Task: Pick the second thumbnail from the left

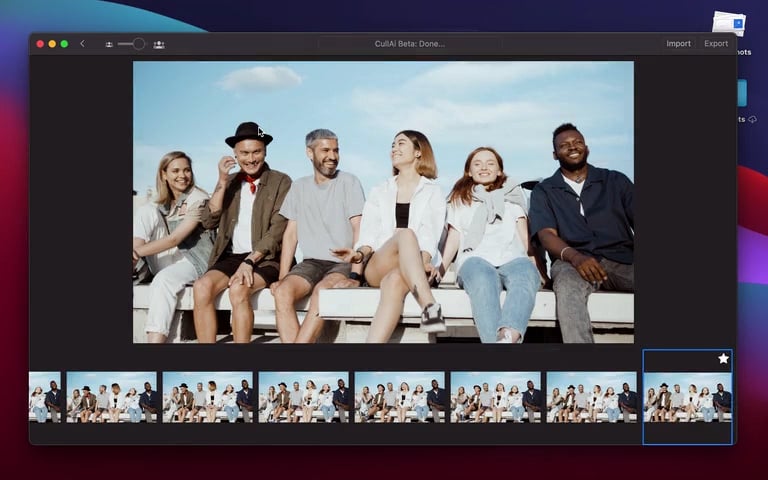Action: coord(111,398)
